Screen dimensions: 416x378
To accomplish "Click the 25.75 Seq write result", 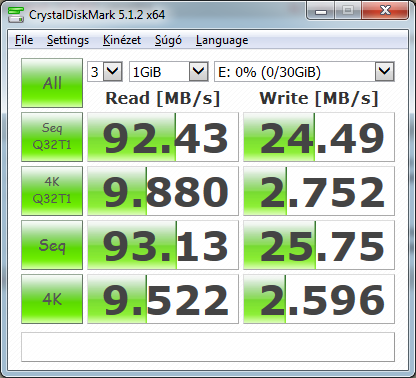I will tap(319, 245).
